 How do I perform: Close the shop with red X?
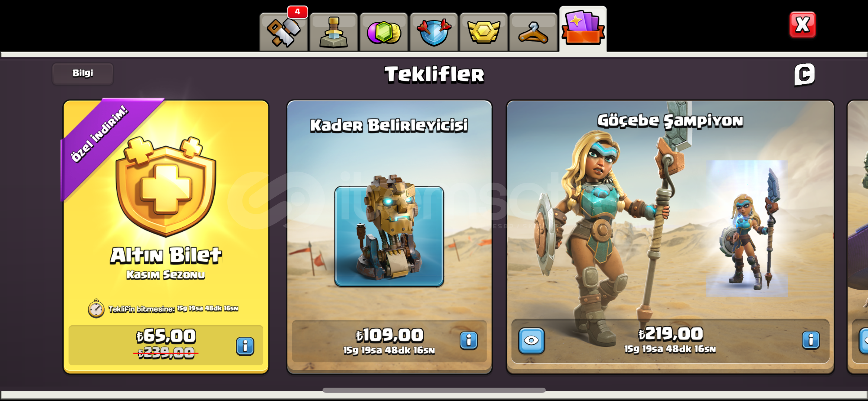point(803,25)
